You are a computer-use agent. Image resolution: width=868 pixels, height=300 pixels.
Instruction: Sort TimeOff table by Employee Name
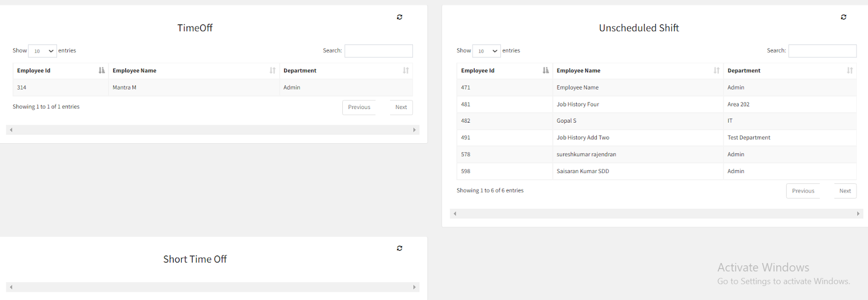(194, 71)
